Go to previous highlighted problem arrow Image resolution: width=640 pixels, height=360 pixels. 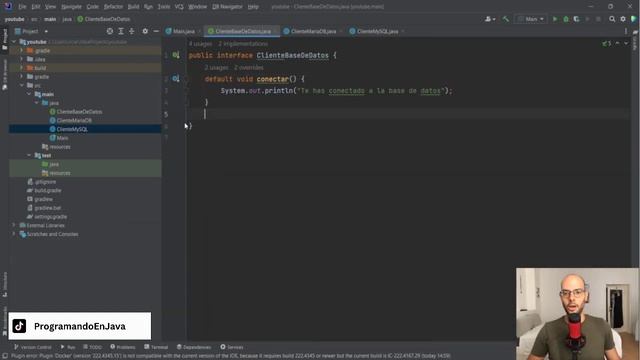pyautogui.click(x=618, y=43)
